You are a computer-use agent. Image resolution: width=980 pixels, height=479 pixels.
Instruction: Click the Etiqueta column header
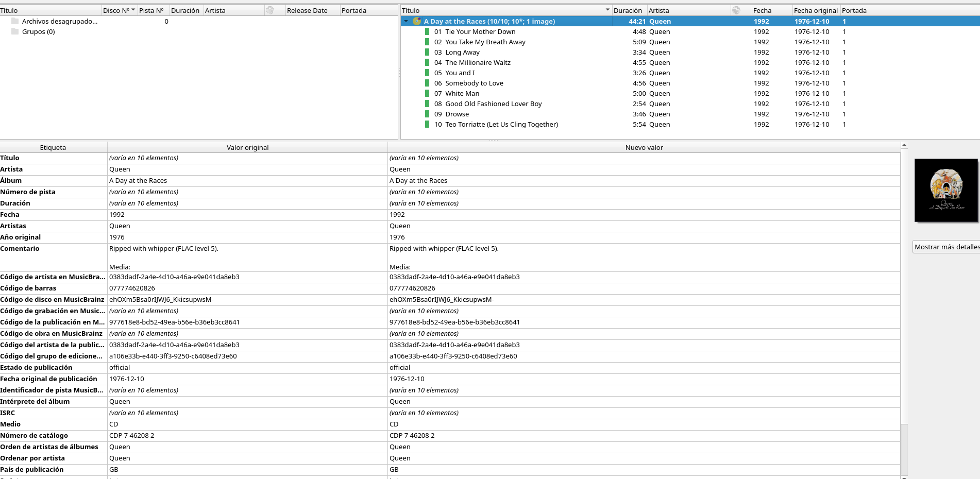coord(53,147)
